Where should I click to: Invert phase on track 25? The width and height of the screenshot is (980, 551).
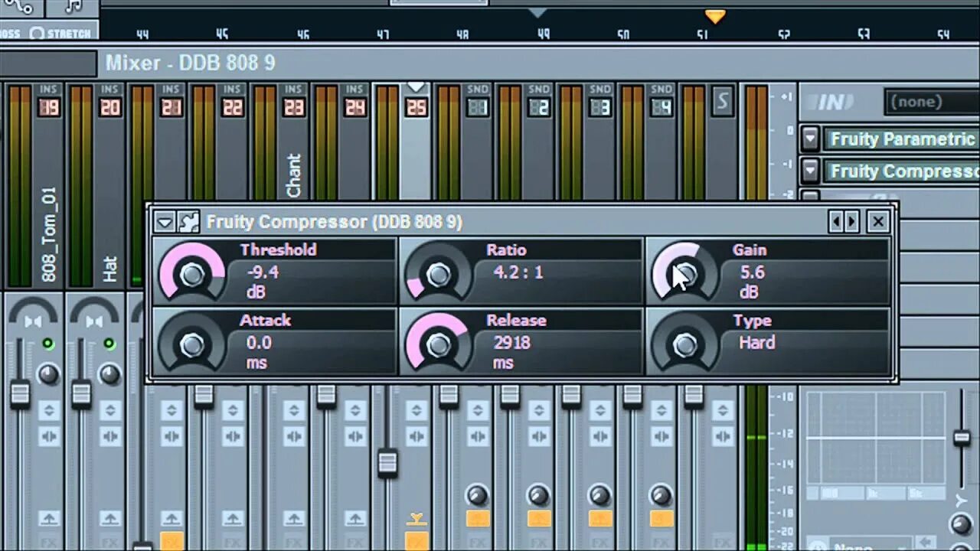pyautogui.click(x=416, y=410)
